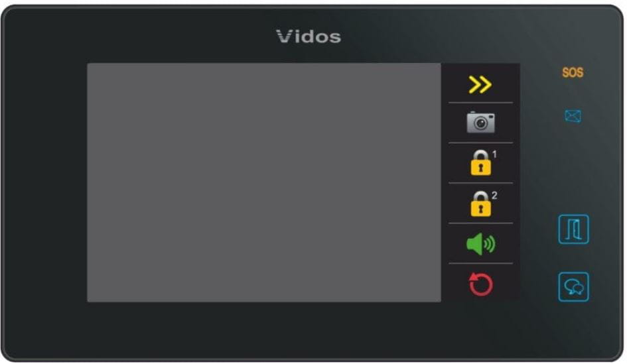Tap the blue door monitor button
Viewport: 627px width, 364px height.
coord(573,229)
